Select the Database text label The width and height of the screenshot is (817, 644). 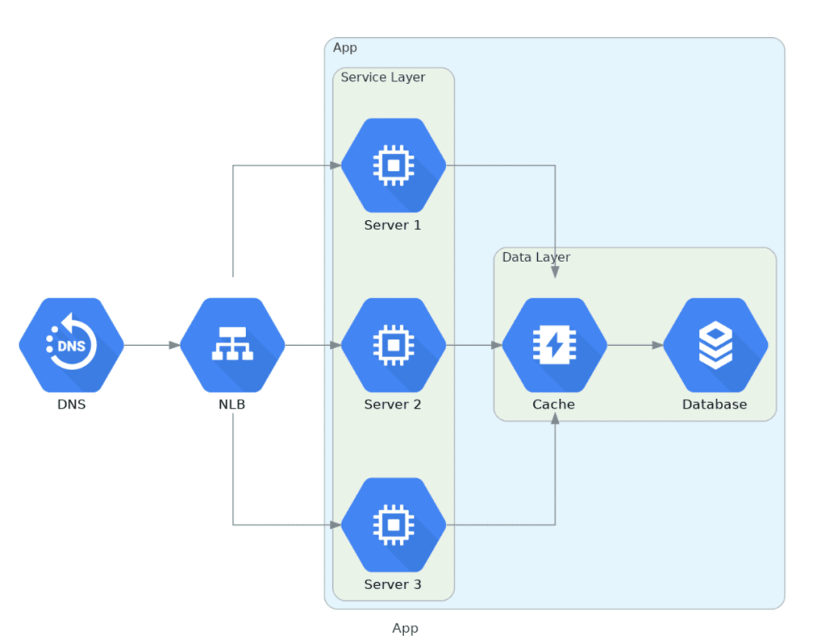714,404
